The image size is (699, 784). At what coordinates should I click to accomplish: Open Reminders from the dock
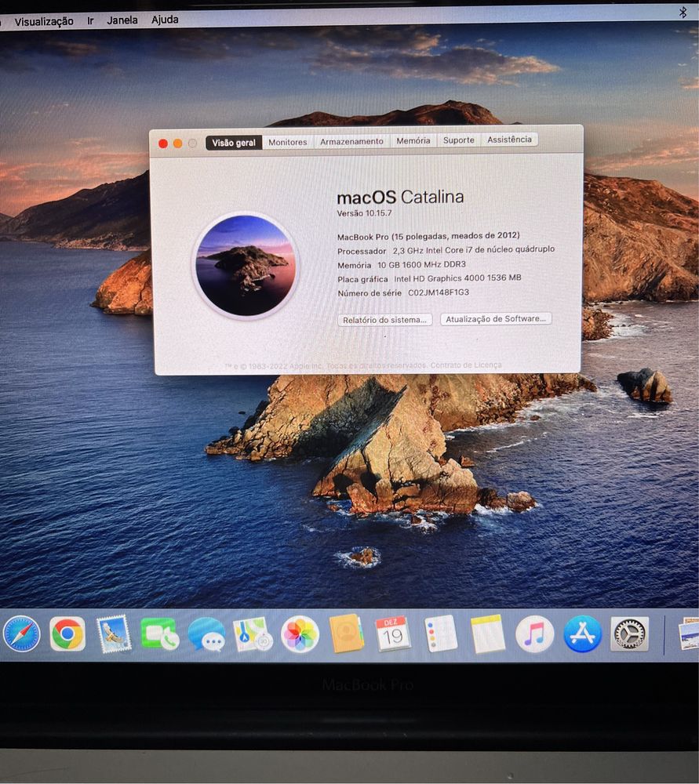point(440,633)
